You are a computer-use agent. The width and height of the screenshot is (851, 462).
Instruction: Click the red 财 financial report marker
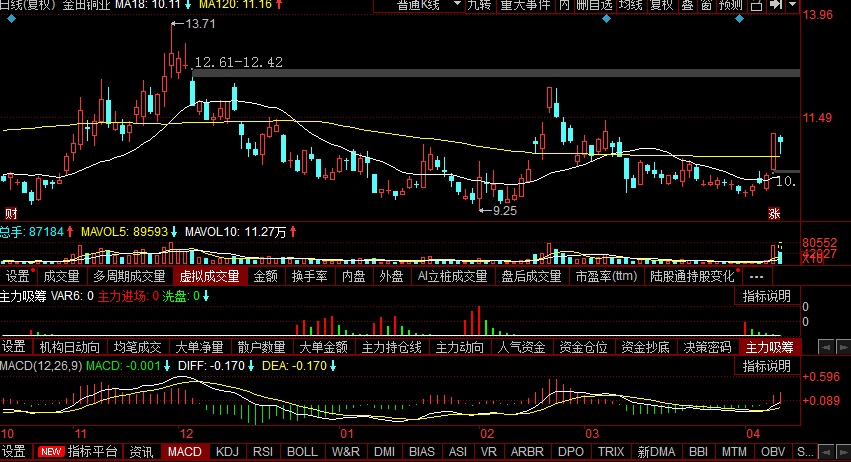point(11,213)
